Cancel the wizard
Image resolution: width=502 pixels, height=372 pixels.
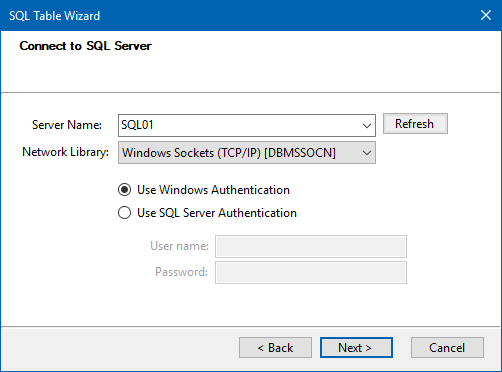tap(447, 348)
